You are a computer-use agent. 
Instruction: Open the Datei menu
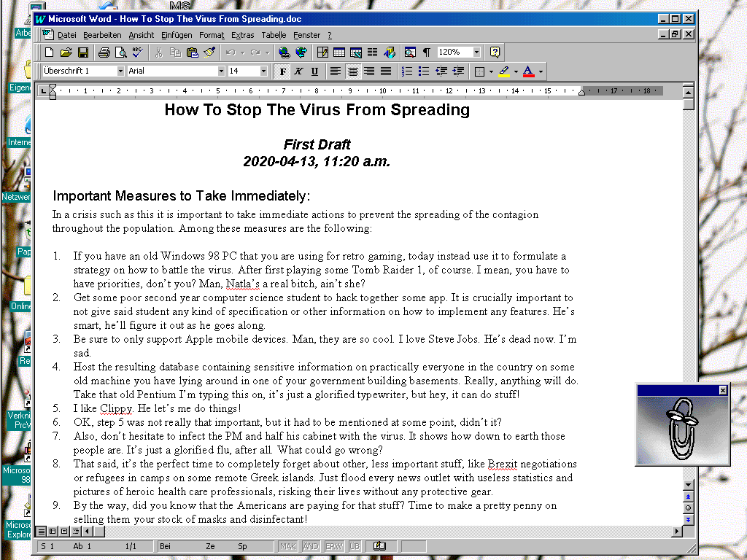[67, 35]
